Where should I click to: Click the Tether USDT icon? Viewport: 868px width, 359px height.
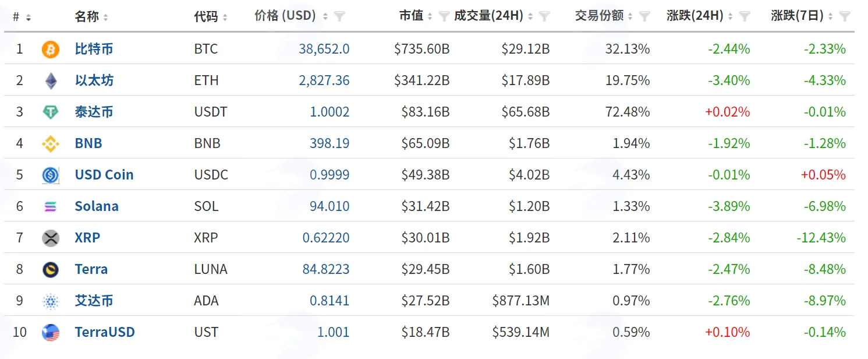[x=51, y=112]
